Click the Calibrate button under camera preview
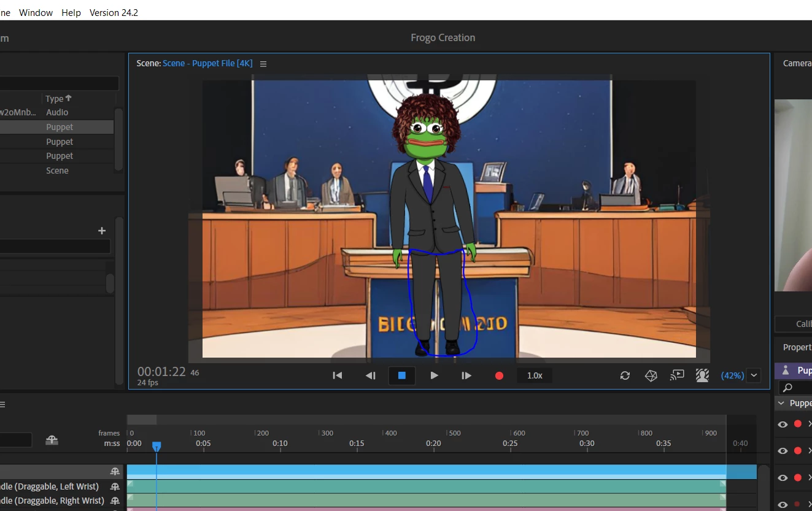Viewport: 812px width, 511px height. [794, 324]
